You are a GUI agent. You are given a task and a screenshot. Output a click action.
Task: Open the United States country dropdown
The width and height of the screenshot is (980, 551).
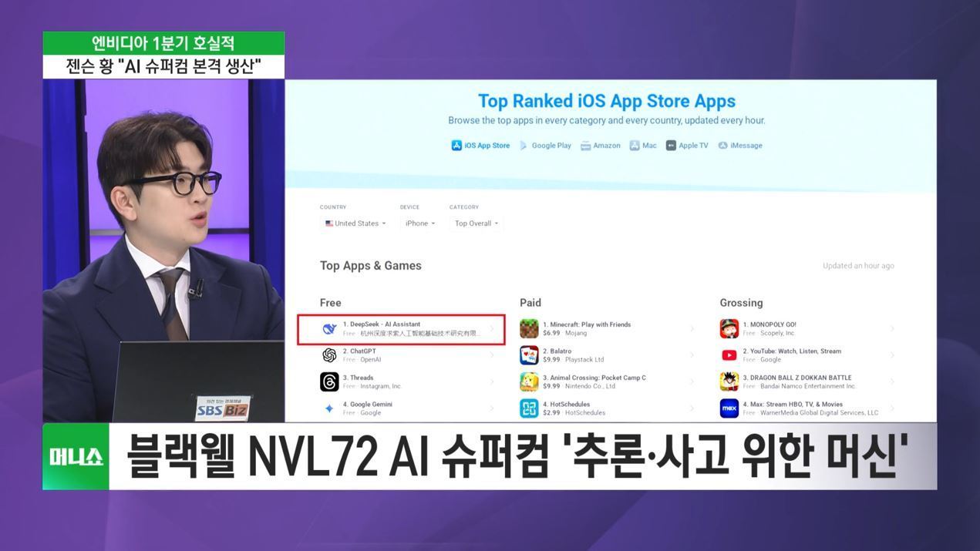tap(355, 223)
